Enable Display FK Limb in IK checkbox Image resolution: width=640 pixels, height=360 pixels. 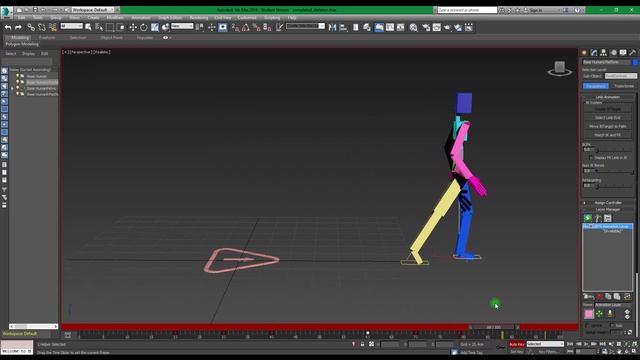(x=591, y=158)
